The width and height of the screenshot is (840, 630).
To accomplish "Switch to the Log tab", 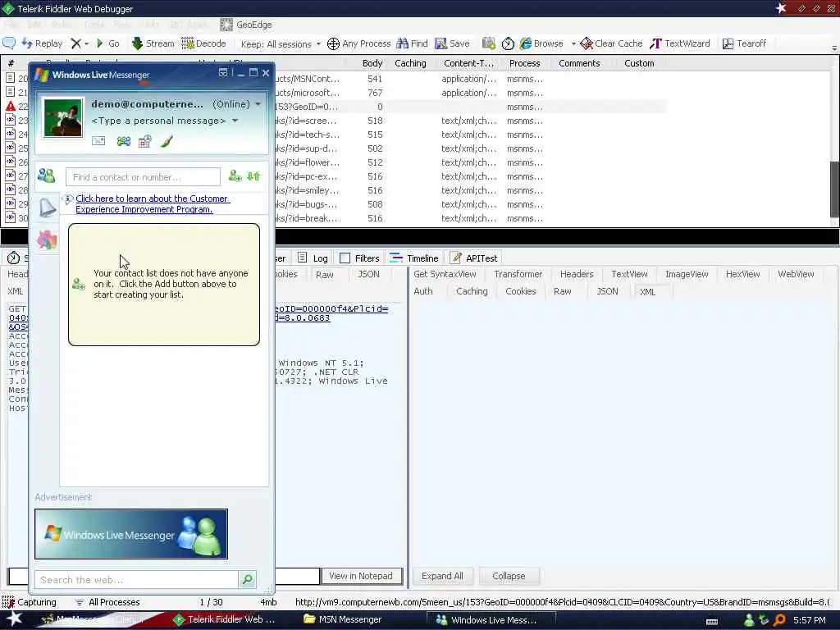I will point(313,258).
